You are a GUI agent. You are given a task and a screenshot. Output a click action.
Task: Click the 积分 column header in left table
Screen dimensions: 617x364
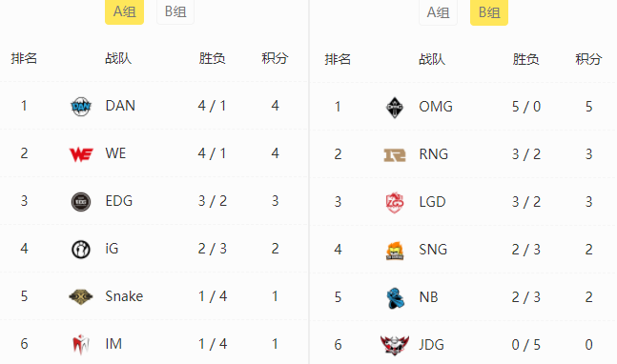(275, 58)
